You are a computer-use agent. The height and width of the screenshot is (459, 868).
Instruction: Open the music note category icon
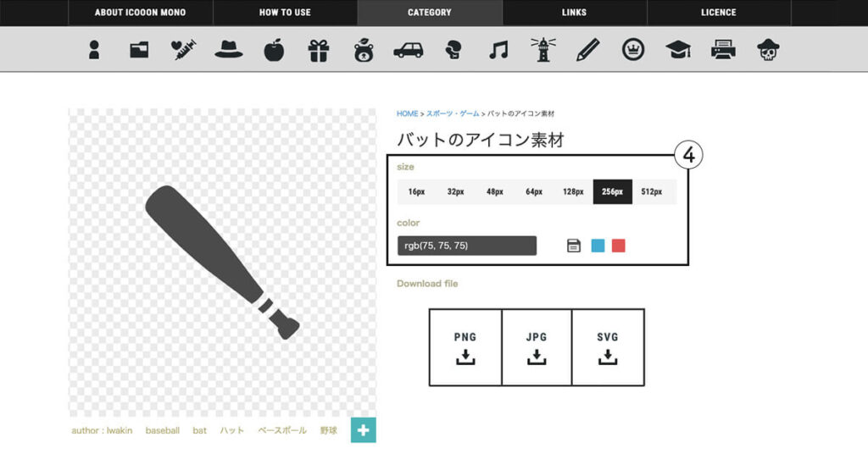(498, 50)
